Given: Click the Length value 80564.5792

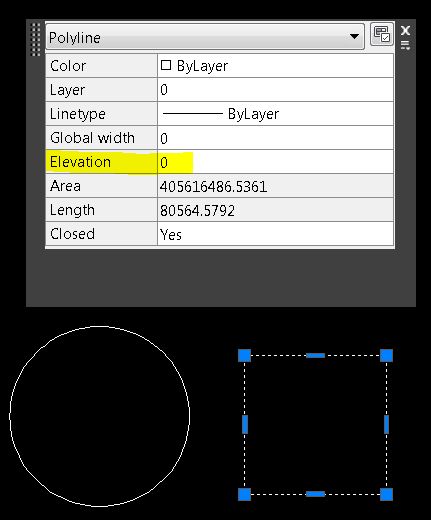Looking at the screenshot, I should pos(197,211).
